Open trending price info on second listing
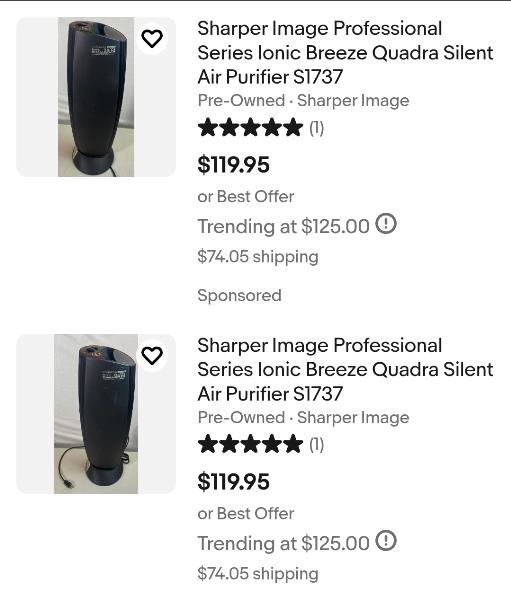Image resolution: width=511 pixels, height=600 pixels. click(386, 541)
